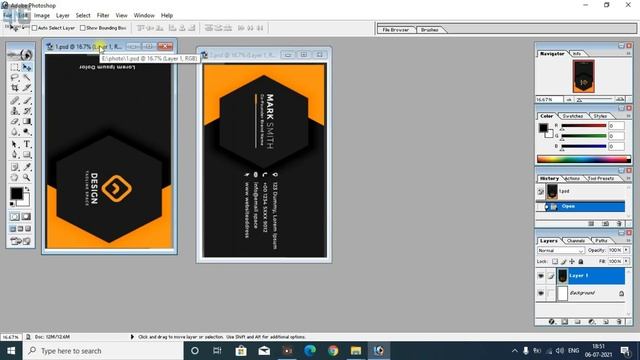
Task: Open Google Chrome from taskbar
Action: point(333,351)
